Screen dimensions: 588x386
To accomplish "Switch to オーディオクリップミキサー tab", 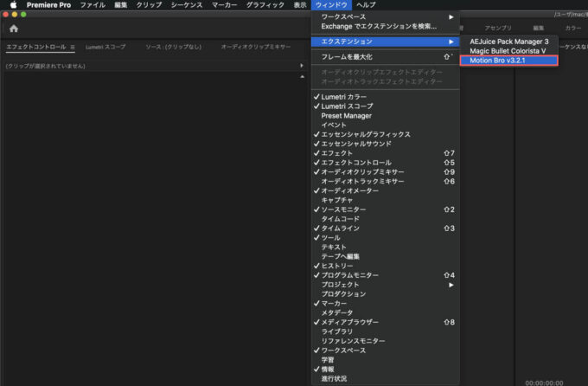I will pos(256,47).
